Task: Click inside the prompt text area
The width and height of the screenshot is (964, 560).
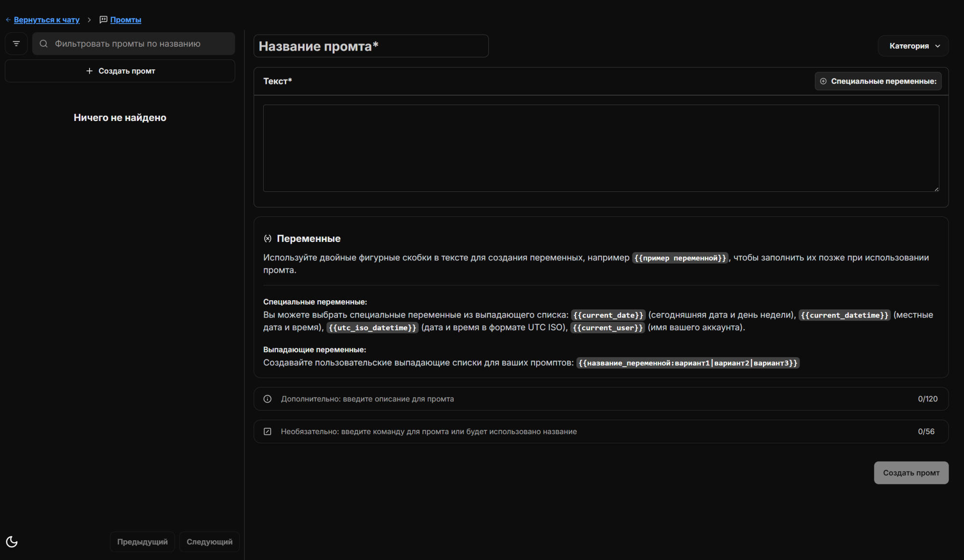Action: [x=601, y=148]
